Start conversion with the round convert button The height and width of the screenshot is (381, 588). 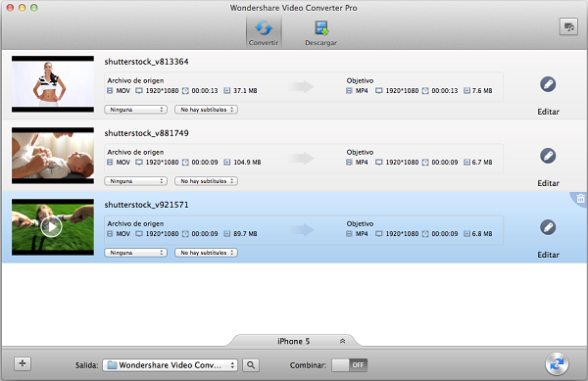557,363
